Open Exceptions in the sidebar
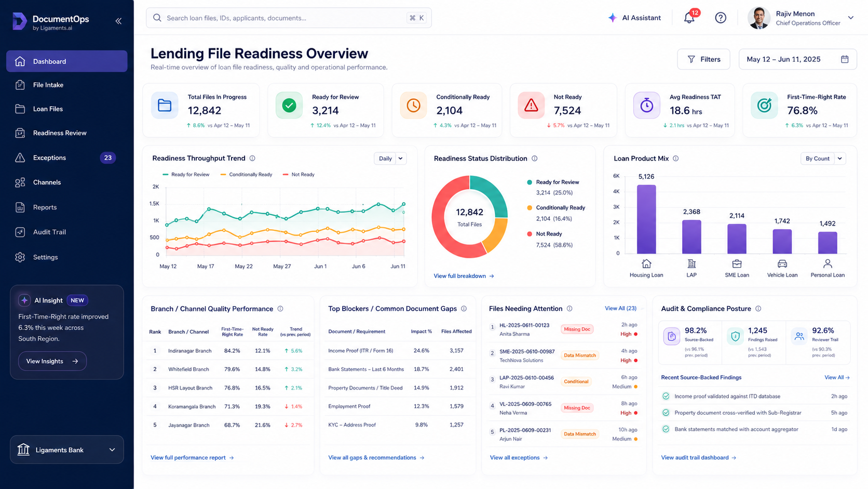The width and height of the screenshot is (868, 489). click(67, 157)
